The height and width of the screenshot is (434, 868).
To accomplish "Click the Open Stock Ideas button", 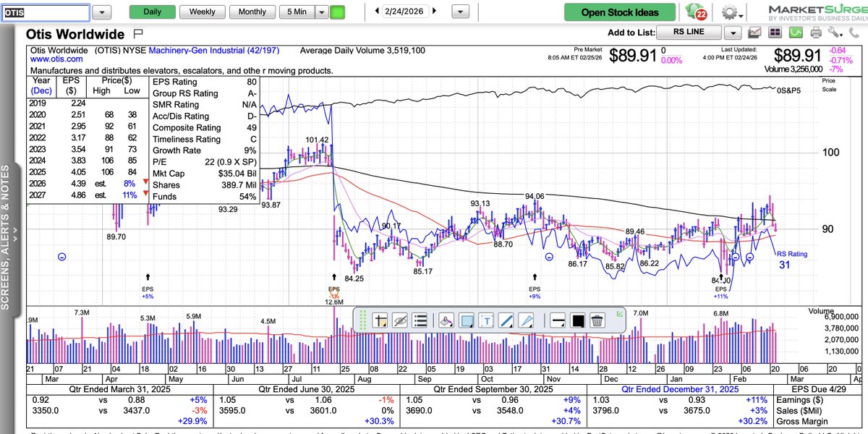I will pos(620,12).
